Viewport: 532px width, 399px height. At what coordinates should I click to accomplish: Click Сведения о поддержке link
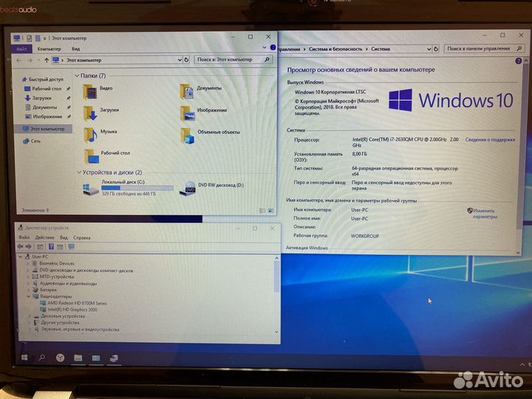pos(490,140)
